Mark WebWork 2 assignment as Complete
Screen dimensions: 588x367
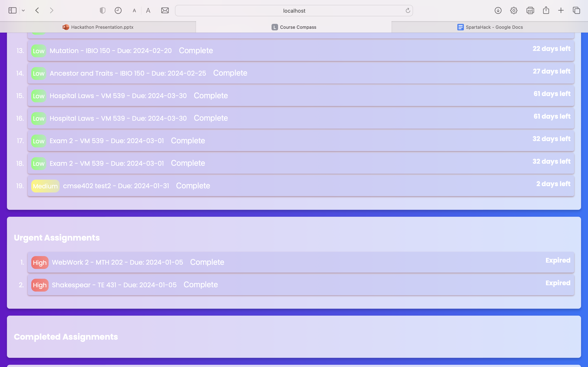(x=207, y=262)
